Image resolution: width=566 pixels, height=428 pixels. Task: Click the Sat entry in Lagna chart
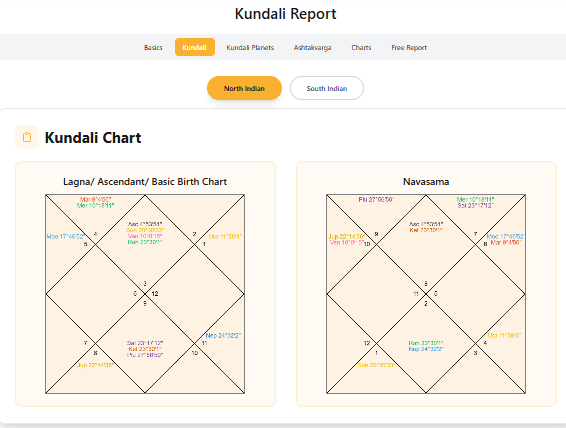point(145,343)
